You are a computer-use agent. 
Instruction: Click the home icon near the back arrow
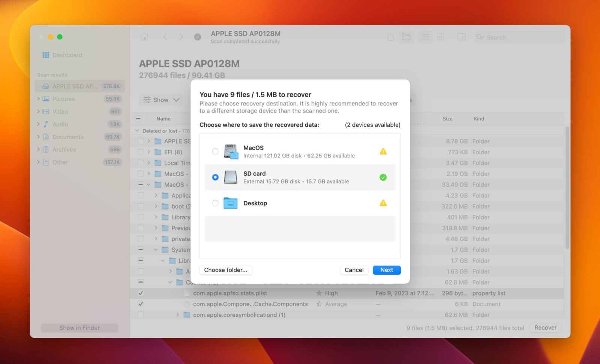[145, 37]
